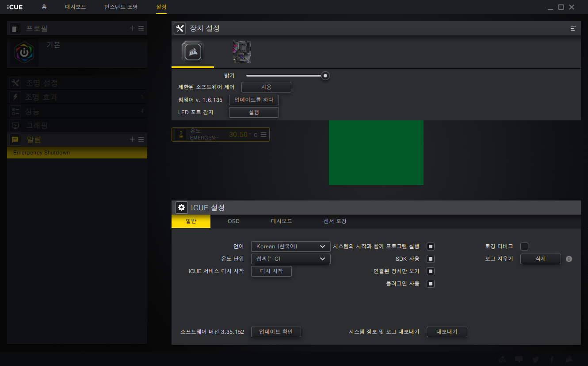Switch to the OSD settings tab

[x=233, y=221]
